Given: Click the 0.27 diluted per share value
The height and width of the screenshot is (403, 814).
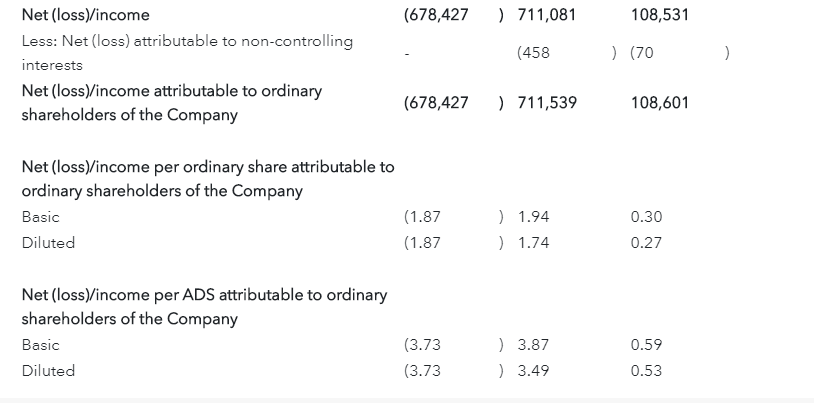Looking at the screenshot, I should 646,243.
